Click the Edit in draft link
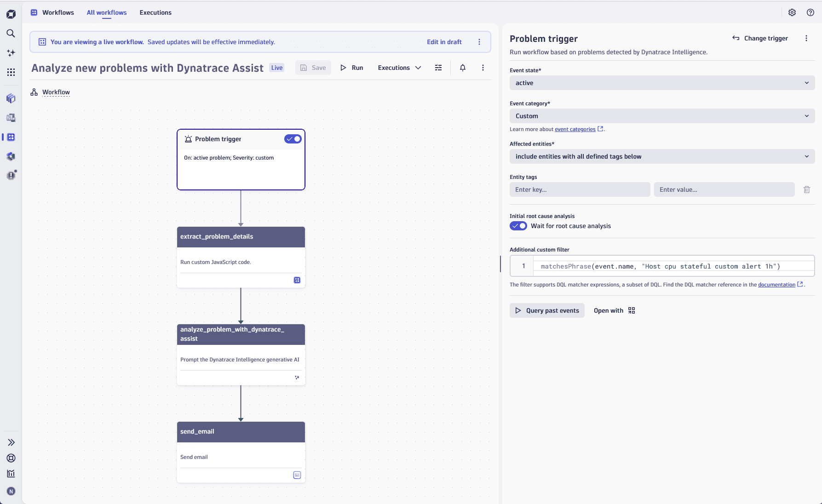The image size is (822, 504). [x=444, y=42]
